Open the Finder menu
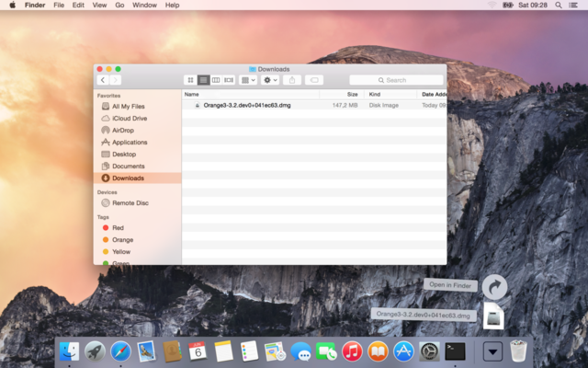Screen dimensions: 588x368 [35, 5]
